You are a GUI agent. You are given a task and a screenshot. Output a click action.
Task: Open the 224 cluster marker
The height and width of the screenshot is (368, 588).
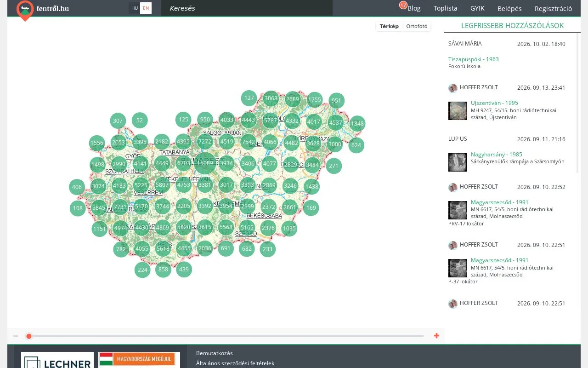coord(142,270)
